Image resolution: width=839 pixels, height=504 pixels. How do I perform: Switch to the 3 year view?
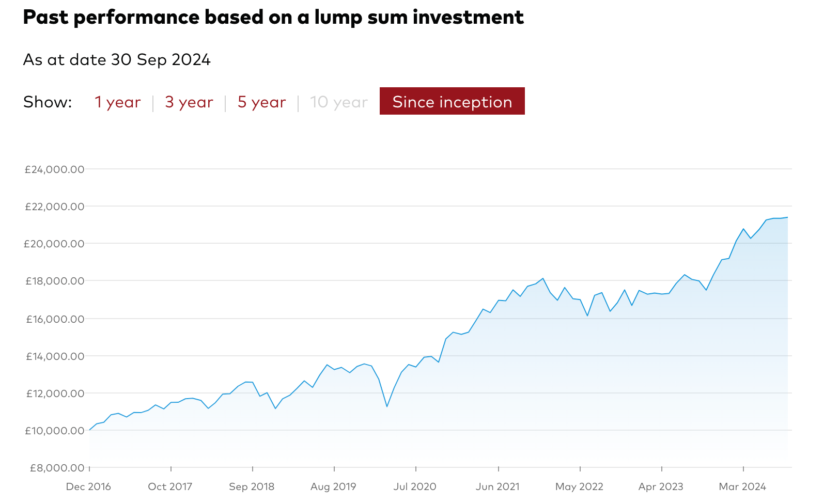point(188,102)
